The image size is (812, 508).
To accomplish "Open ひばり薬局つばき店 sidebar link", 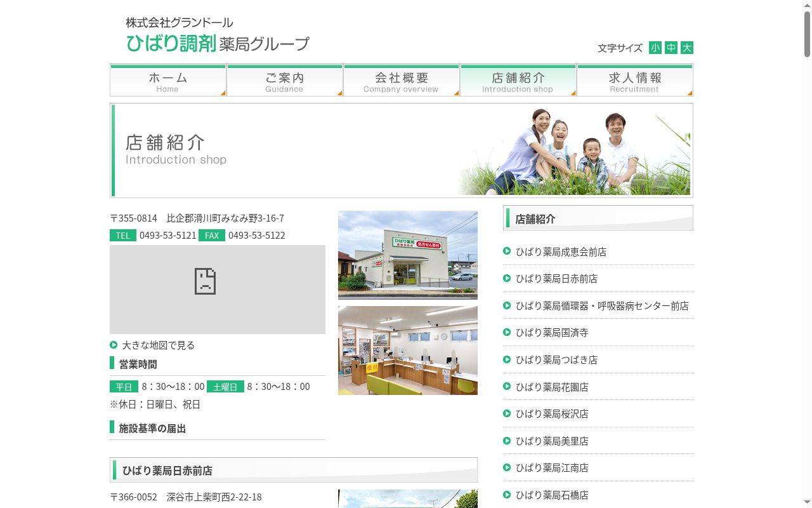I will click(x=556, y=360).
